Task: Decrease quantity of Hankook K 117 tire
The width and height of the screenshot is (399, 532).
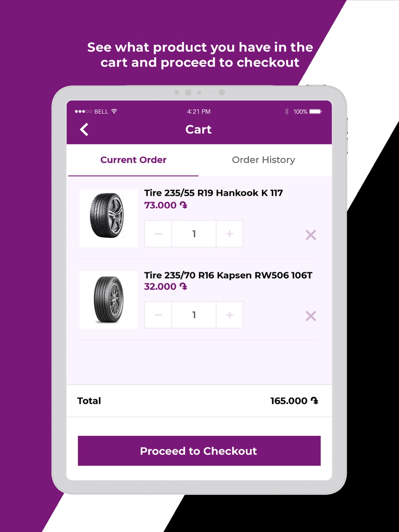Action: (158, 234)
